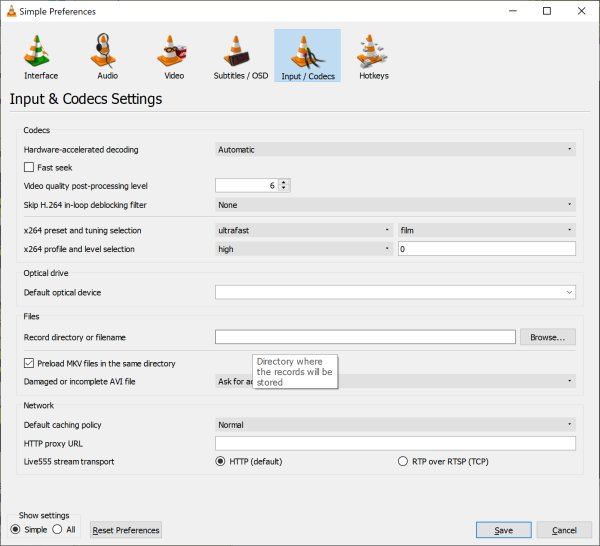
Task: Maximize the Simple Preferences window
Action: [547, 11]
